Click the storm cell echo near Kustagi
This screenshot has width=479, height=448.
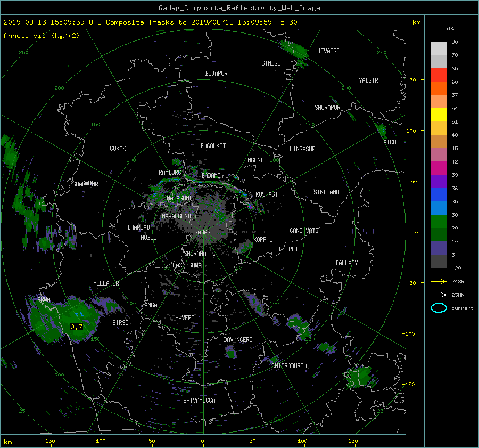[251, 207]
